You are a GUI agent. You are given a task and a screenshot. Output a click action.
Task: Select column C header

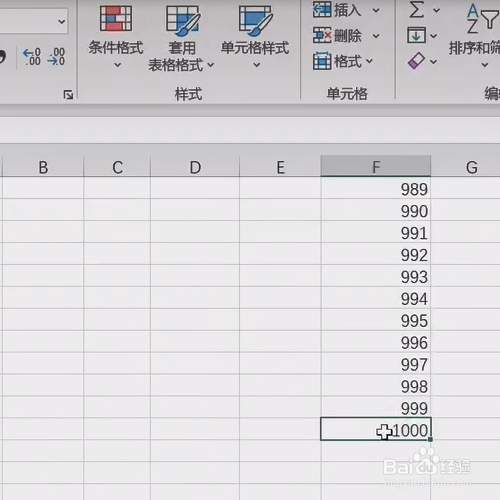click(117, 167)
